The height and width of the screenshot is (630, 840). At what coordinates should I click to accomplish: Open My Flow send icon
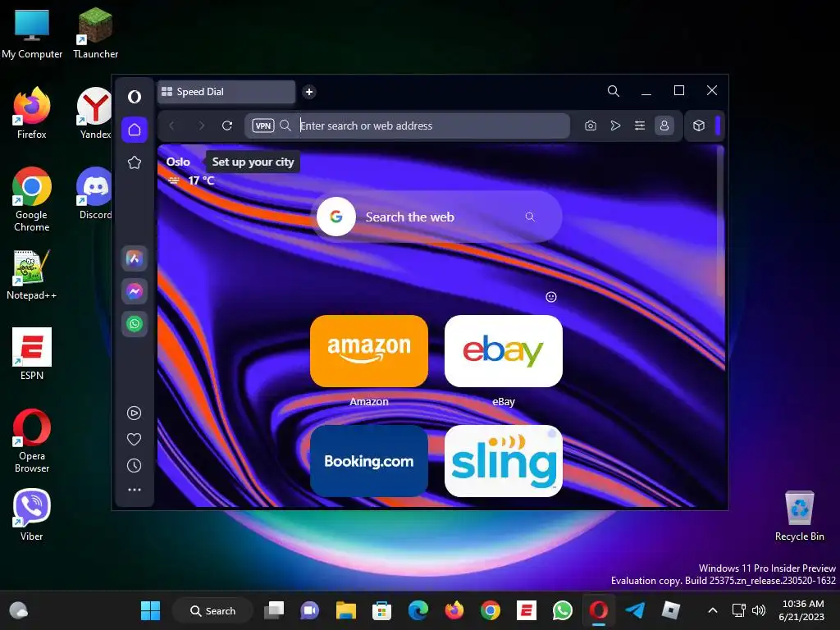click(615, 126)
